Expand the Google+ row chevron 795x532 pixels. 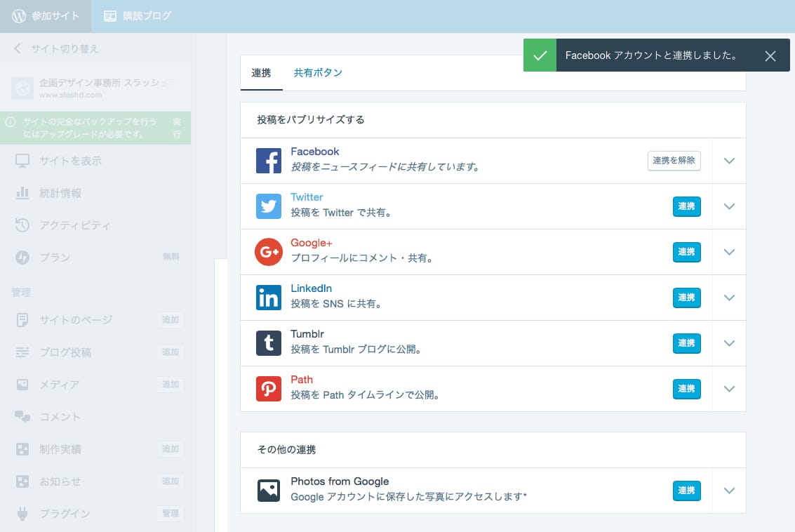729,252
